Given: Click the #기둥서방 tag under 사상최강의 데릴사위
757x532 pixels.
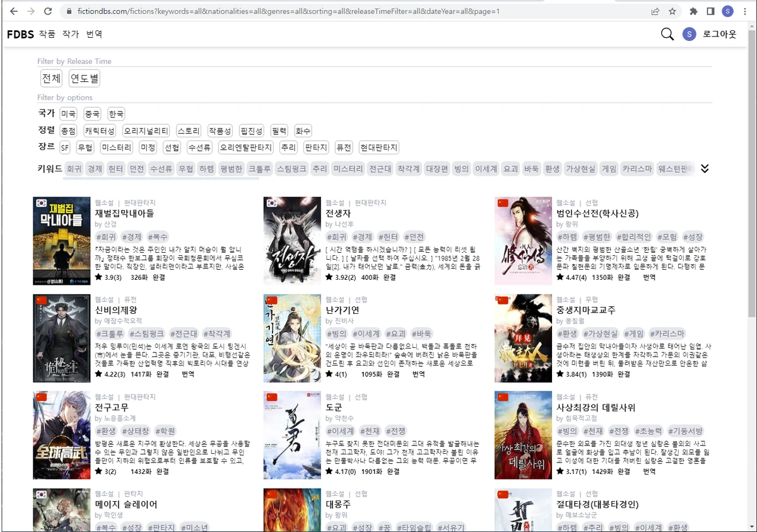Looking at the screenshot, I should (685, 431).
